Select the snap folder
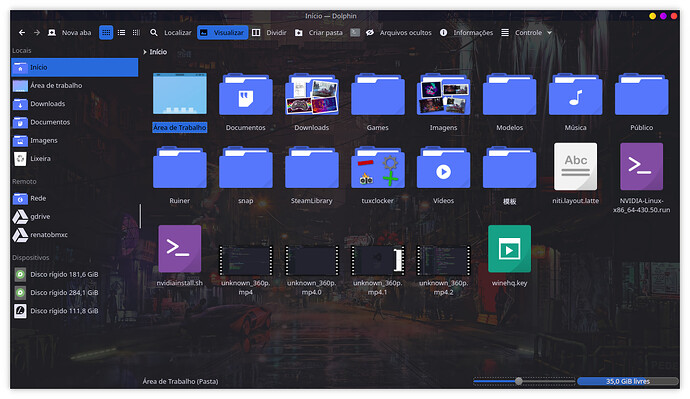Image resolution: width=690 pixels, height=399 pixels. pyautogui.click(x=246, y=167)
